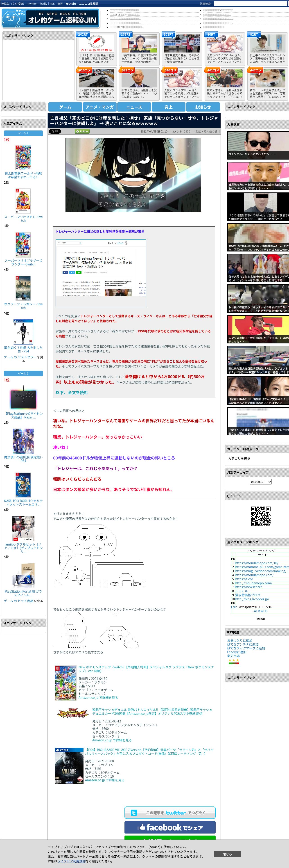Open the お知らせ navigation tab
The width and height of the screenshot is (289, 868).
[x=203, y=107]
